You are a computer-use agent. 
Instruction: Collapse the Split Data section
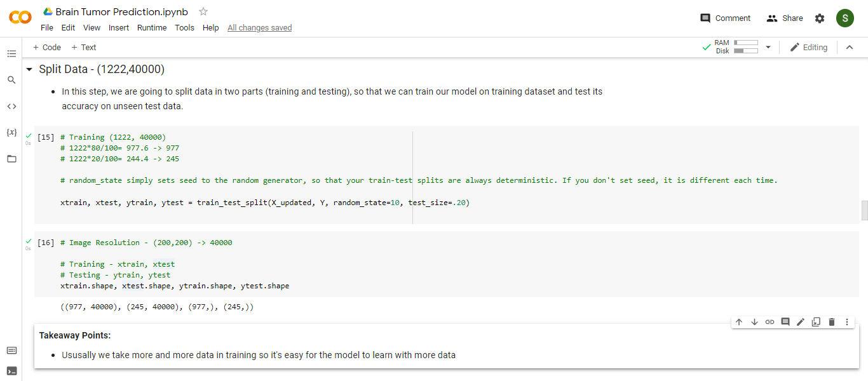pos(29,69)
